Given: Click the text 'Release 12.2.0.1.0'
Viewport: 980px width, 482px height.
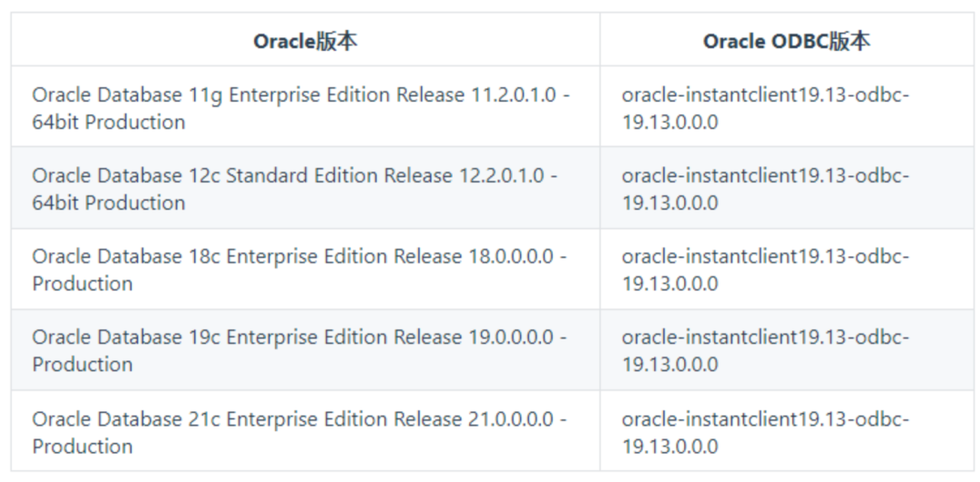Looking at the screenshot, I should click(x=464, y=176).
